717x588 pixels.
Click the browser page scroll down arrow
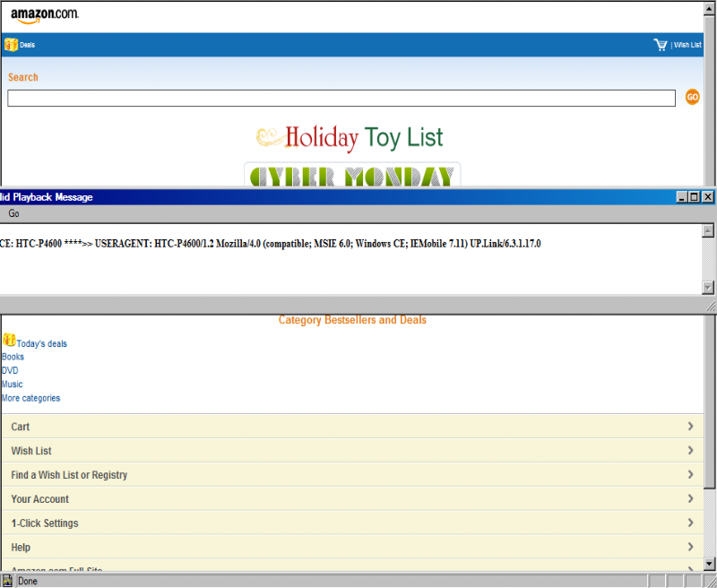[x=709, y=564]
